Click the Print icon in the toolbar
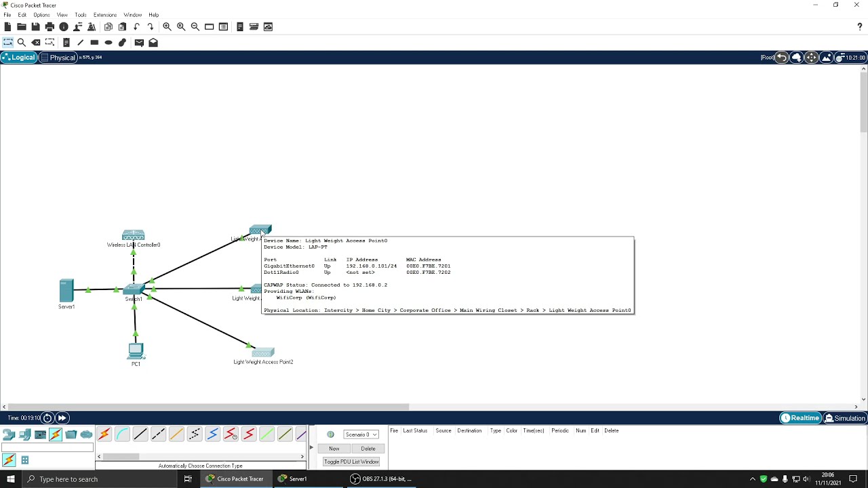This screenshot has width=868, height=488. (50, 26)
